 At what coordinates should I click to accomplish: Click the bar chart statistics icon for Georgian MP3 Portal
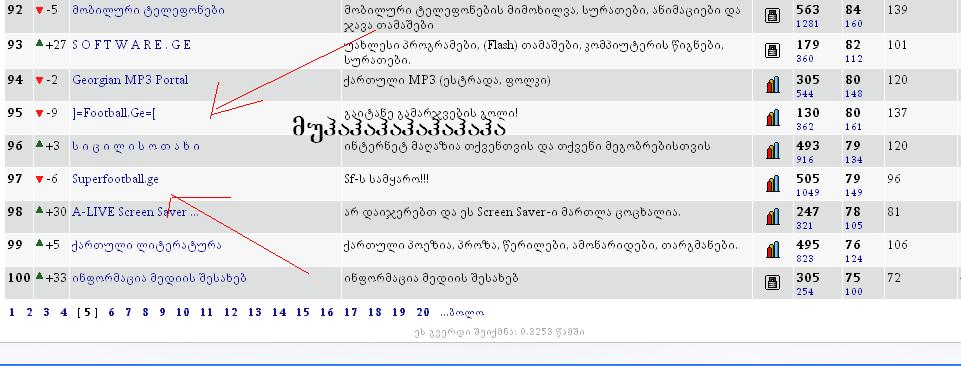(x=773, y=84)
